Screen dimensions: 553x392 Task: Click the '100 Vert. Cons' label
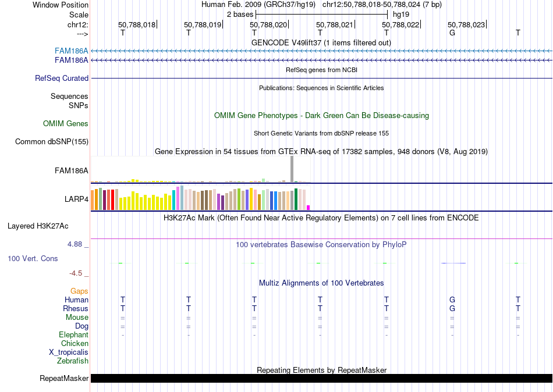(x=33, y=258)
